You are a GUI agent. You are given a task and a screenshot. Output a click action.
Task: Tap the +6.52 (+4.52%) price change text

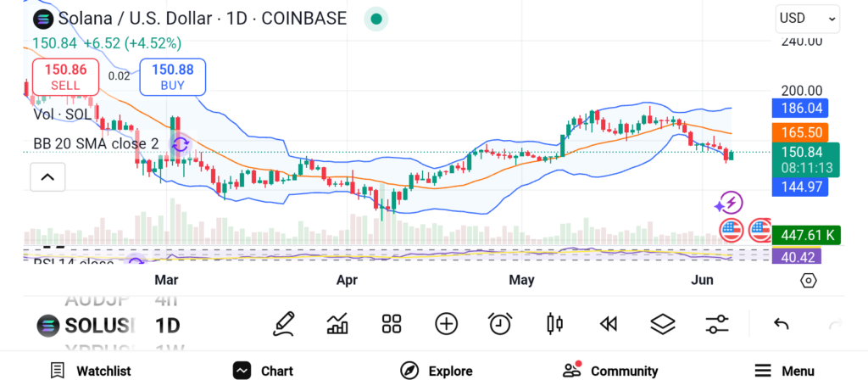[133, 43]
